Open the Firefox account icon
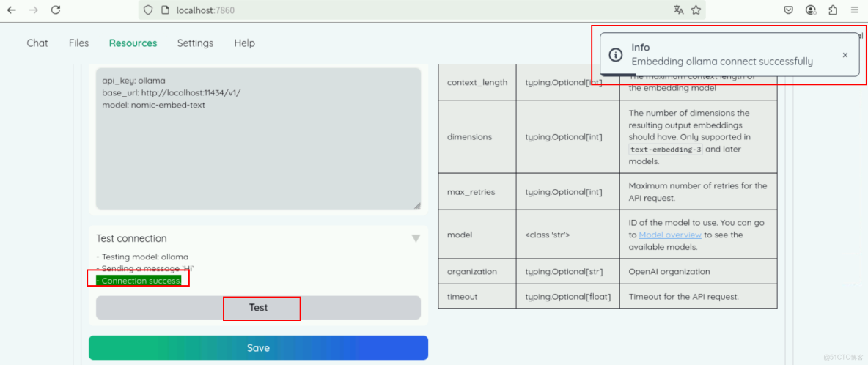This screenshot has height=365, width=868. [x=811, y=10]
